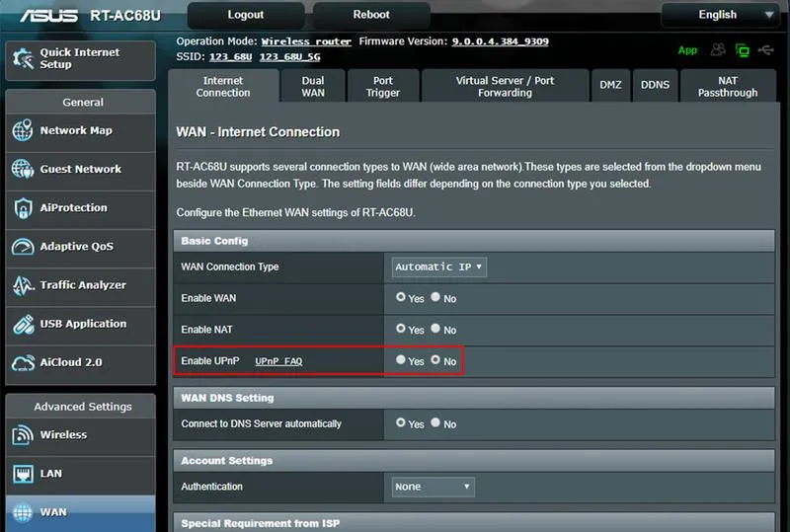The height and width of the screenshot is (532, 790).
Task: Open the UPnP FAQ link
Action: pyautogui.click(x=278, y=361)
